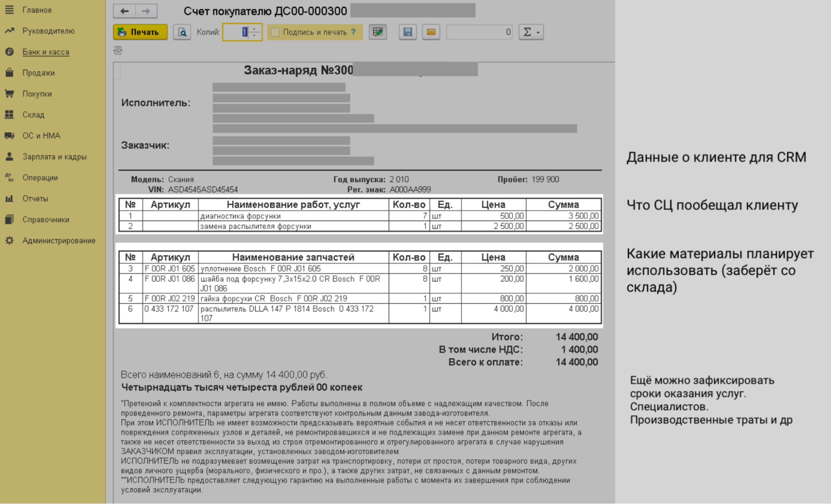Click the sum cell '3 500,00'

563,216
